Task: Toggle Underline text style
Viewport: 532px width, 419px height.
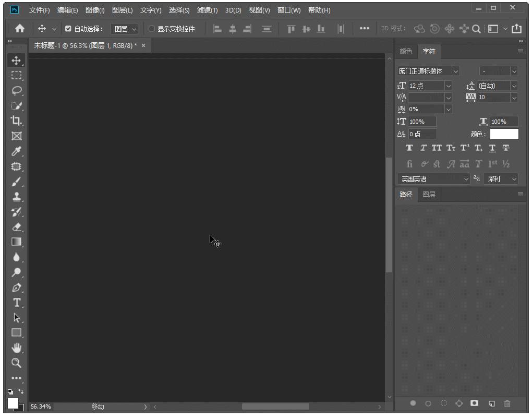Action: coord(492,148)
